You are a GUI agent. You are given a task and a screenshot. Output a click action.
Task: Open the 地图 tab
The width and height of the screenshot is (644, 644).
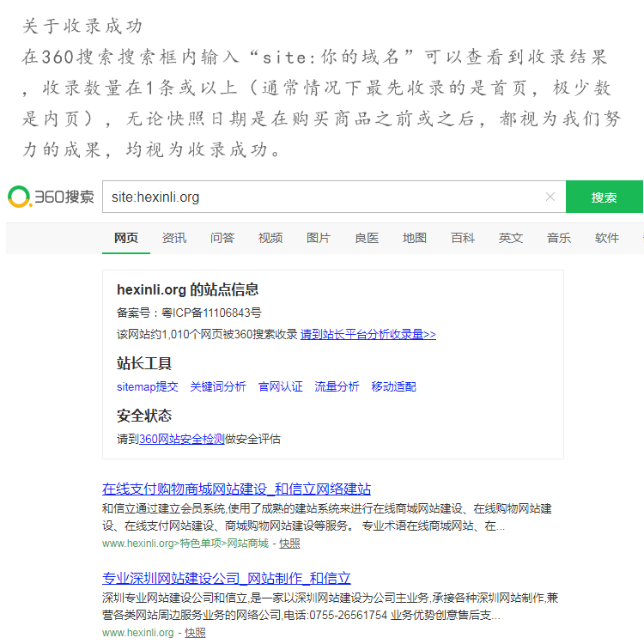(x=415, y=238)
